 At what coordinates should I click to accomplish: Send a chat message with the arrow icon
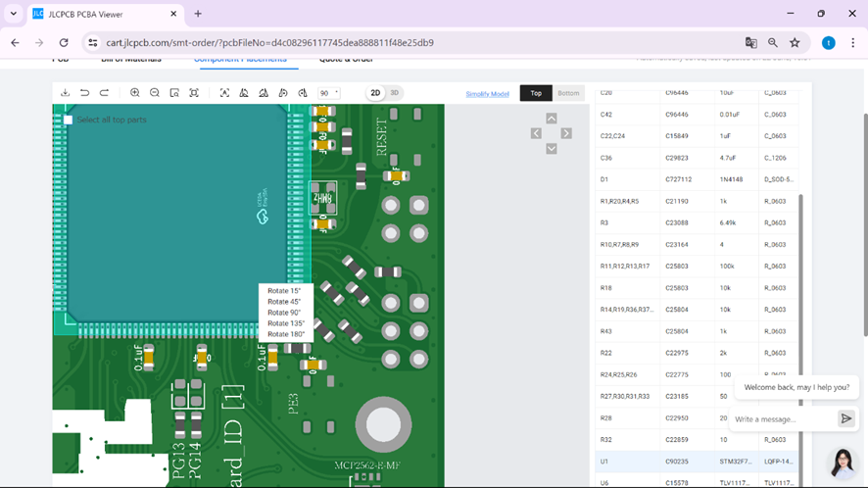(x=845, y=418)
